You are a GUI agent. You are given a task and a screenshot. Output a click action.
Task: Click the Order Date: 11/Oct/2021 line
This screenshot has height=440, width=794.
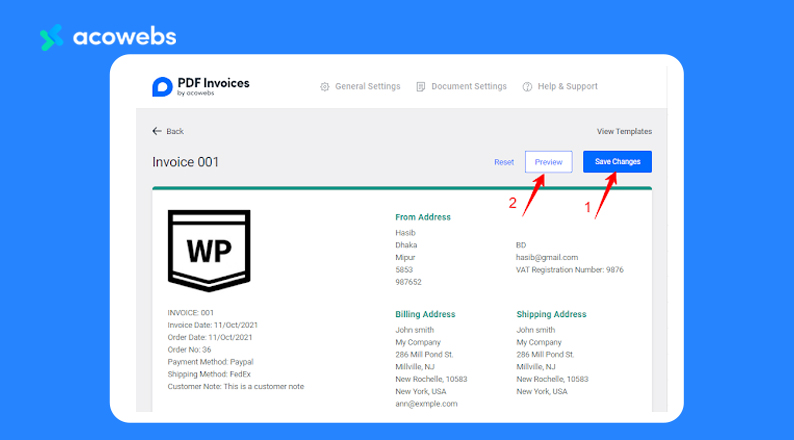210,337
